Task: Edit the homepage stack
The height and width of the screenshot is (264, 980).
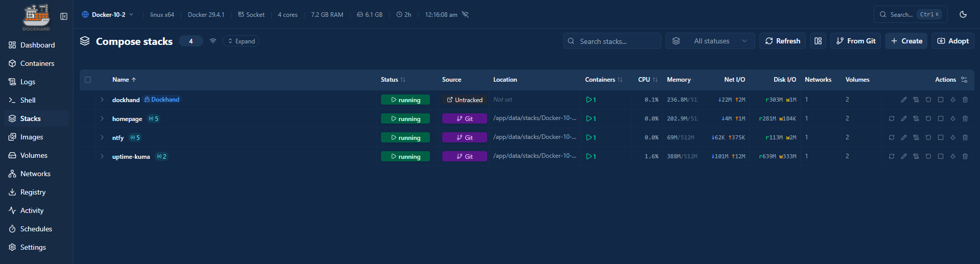Action: coord(904,118)
